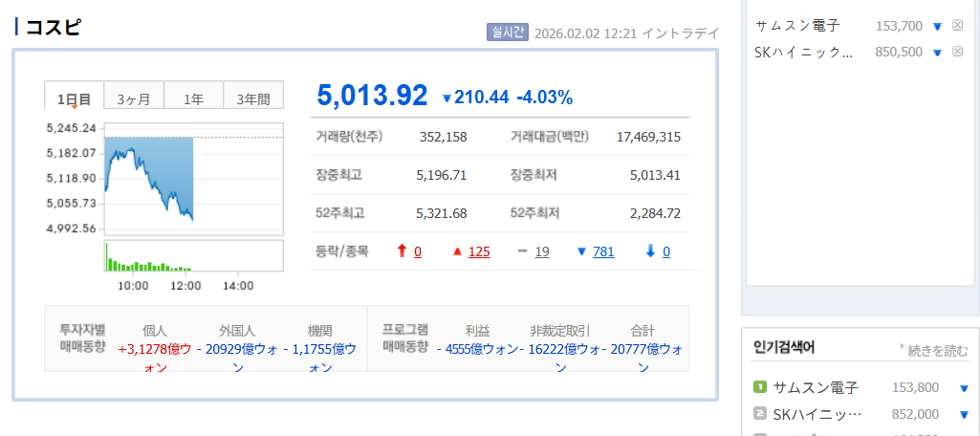
Task: Click the red upper-limit arrow icon
Action: (403, 251)
